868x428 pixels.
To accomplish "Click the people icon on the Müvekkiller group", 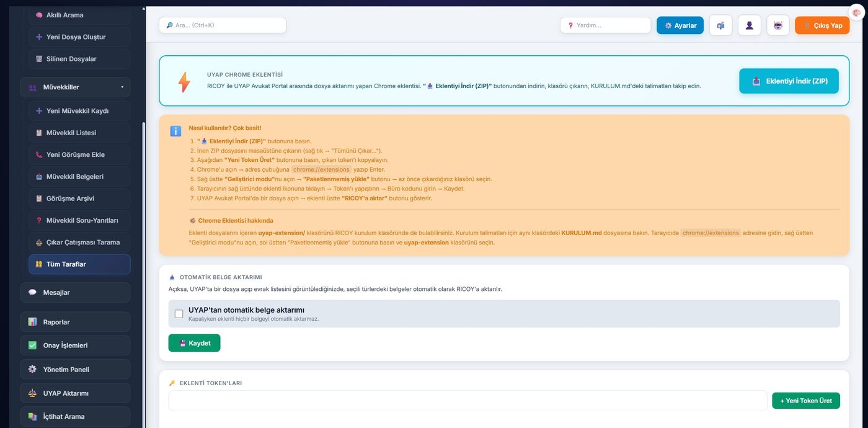I will (x=32, y=87).
